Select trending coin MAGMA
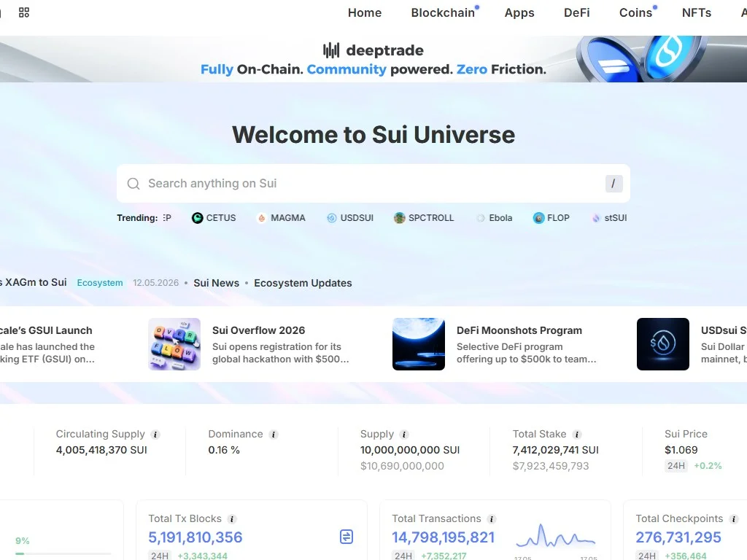Screen dimensions: 747x560 tap(281, 217)
